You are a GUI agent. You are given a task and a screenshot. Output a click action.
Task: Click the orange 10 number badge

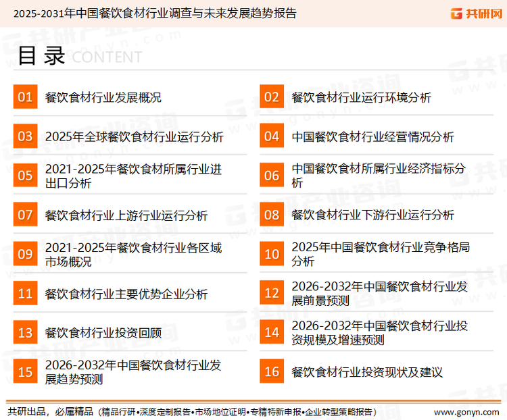tap(271, 254)
